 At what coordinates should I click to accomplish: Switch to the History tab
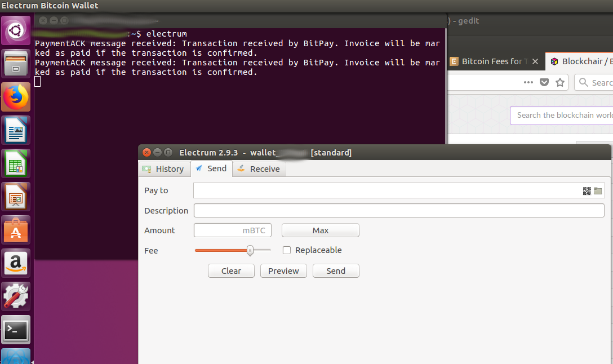click(x=164, y=169)
